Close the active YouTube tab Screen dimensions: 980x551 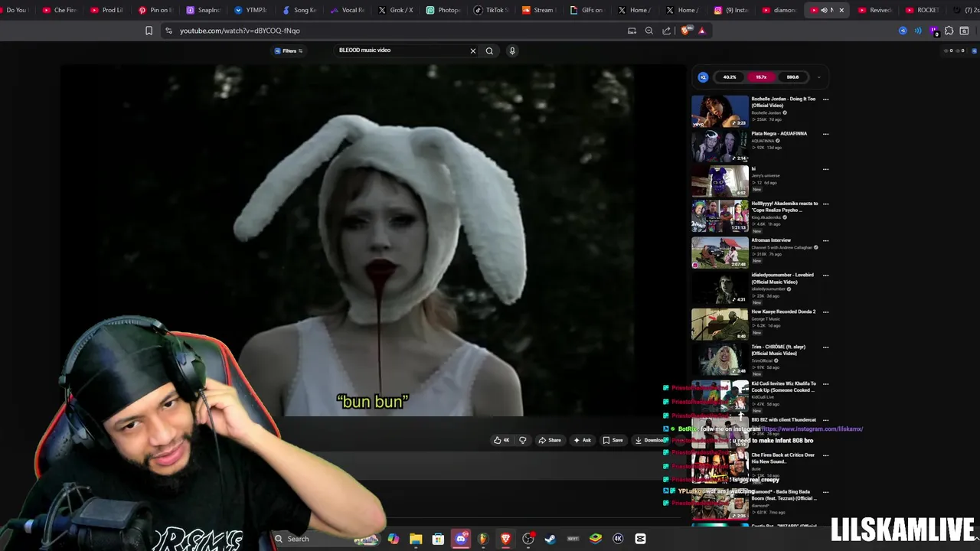(841, 10)
